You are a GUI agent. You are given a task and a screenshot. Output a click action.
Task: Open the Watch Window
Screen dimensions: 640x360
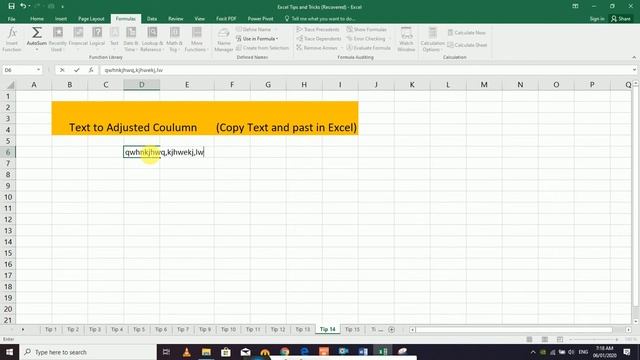pos(406,39)
